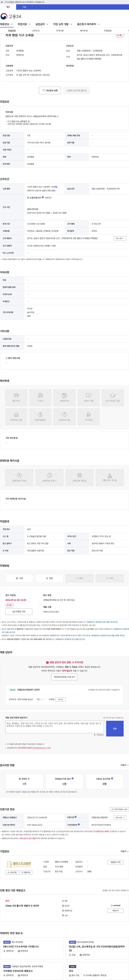The image size is (129, 980).
Task: Click info icon beside 고용24 입사지원 count
Action: [x=112, y=778]
